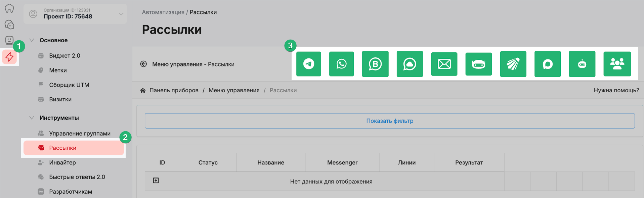Image resolution: width=644 pixels, height=198 pixels.
Task: Click the Показать фильтр button
Action: tap(390, 121)
